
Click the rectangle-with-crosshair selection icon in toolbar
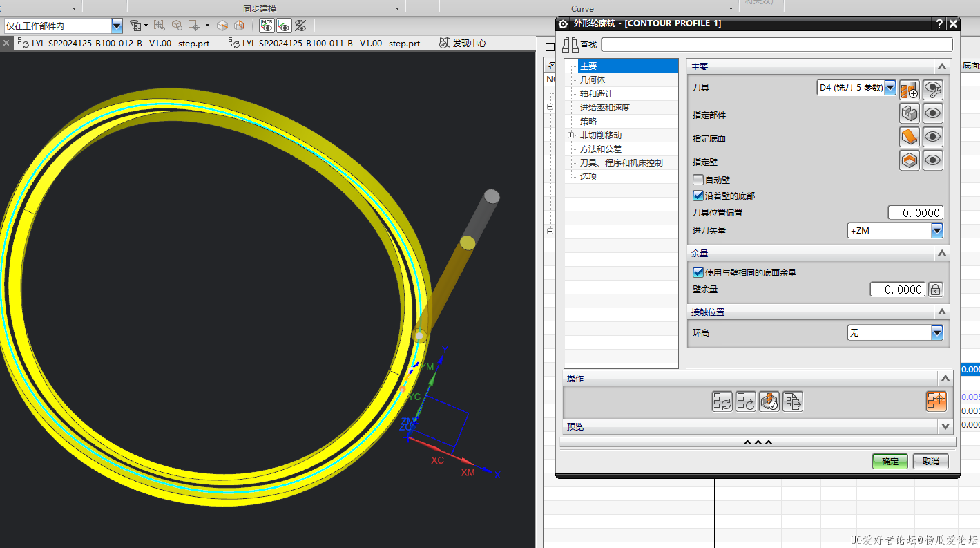click(193, 26)
